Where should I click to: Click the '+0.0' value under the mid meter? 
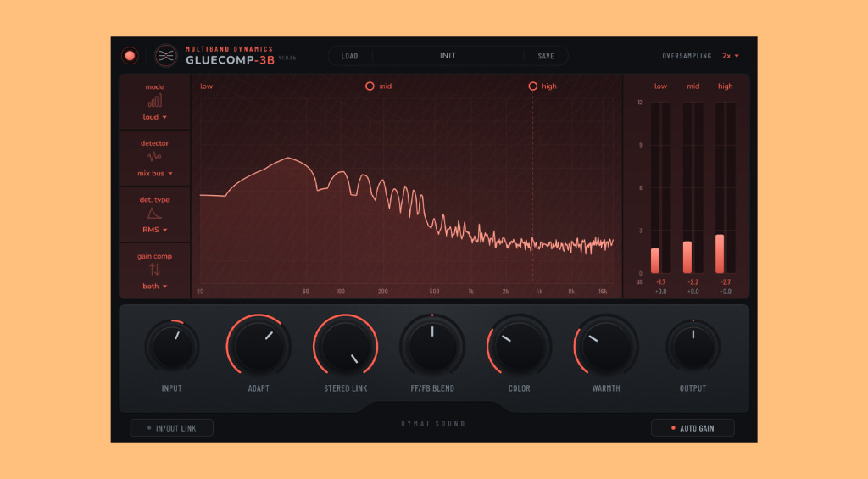(x=693, y=292)
